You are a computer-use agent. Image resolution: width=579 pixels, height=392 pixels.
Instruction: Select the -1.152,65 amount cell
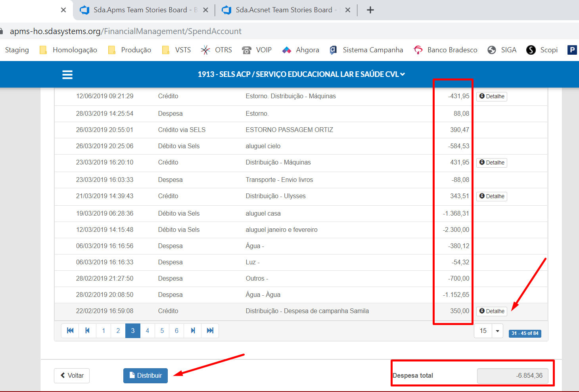click(456, 294)
